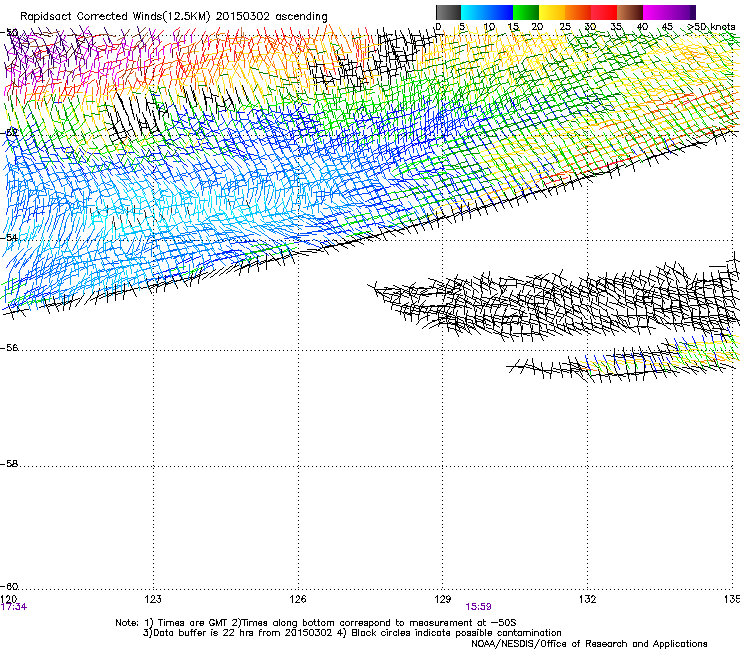Click the '-56' latitude axis label

click(9, 348)
